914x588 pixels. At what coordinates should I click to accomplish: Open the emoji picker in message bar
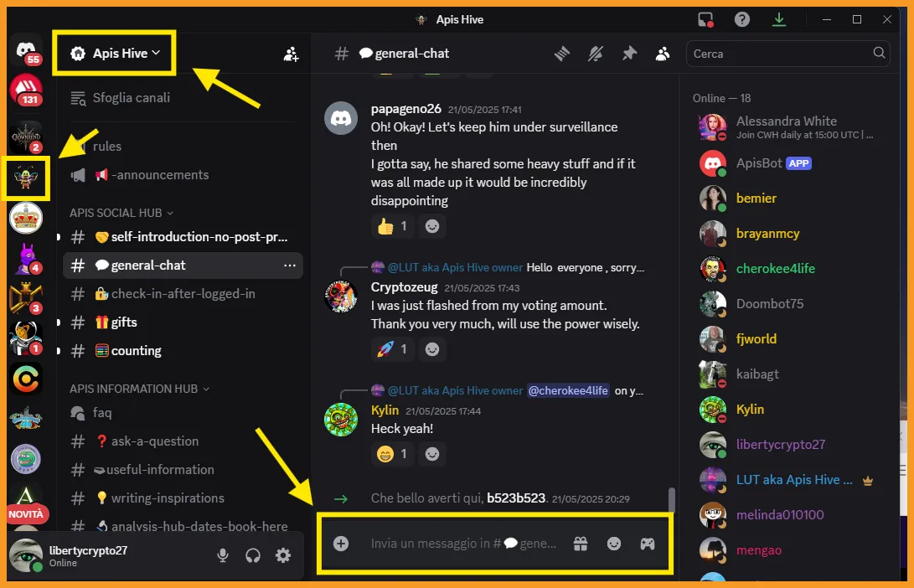(x=614, y=544)
